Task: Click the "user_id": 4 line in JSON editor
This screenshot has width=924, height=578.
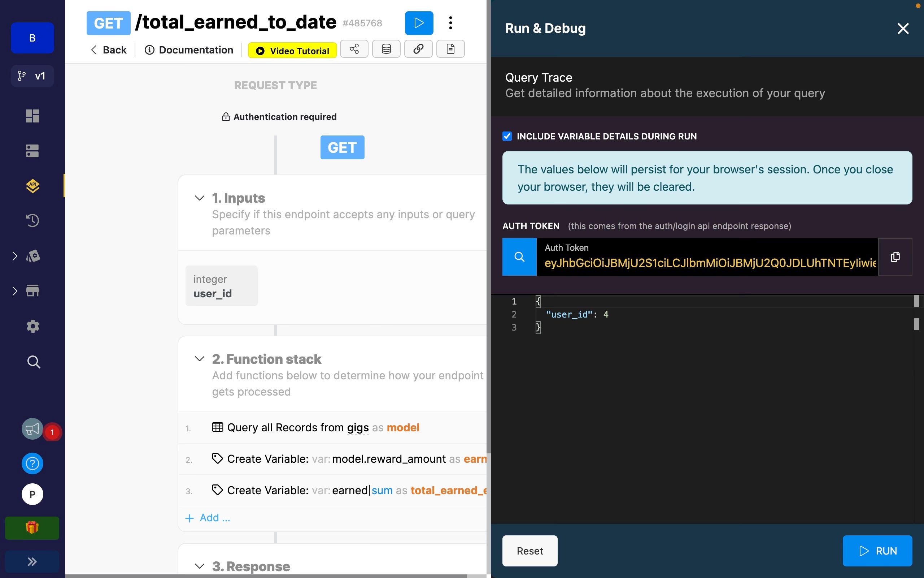Action: pos(577,315)
